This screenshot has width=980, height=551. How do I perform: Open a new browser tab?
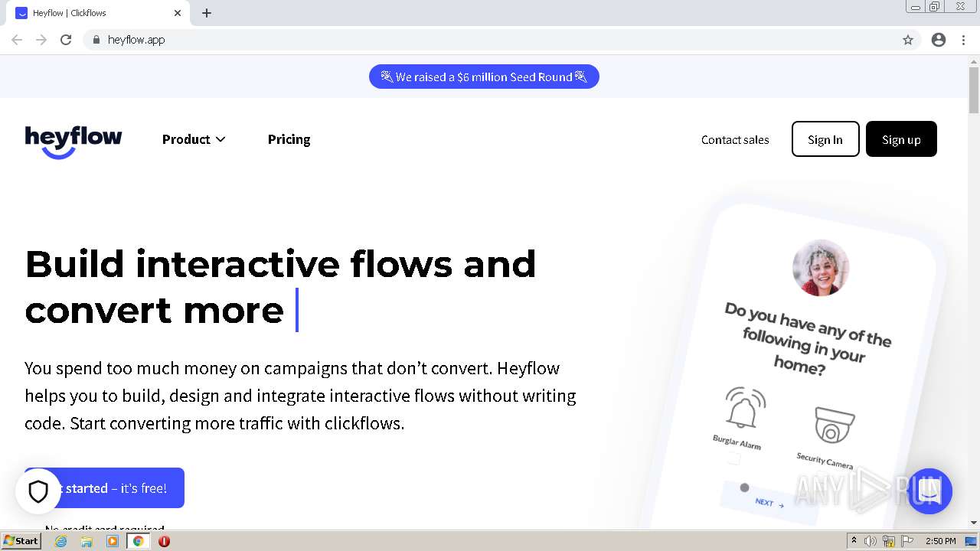pos(207,13)
